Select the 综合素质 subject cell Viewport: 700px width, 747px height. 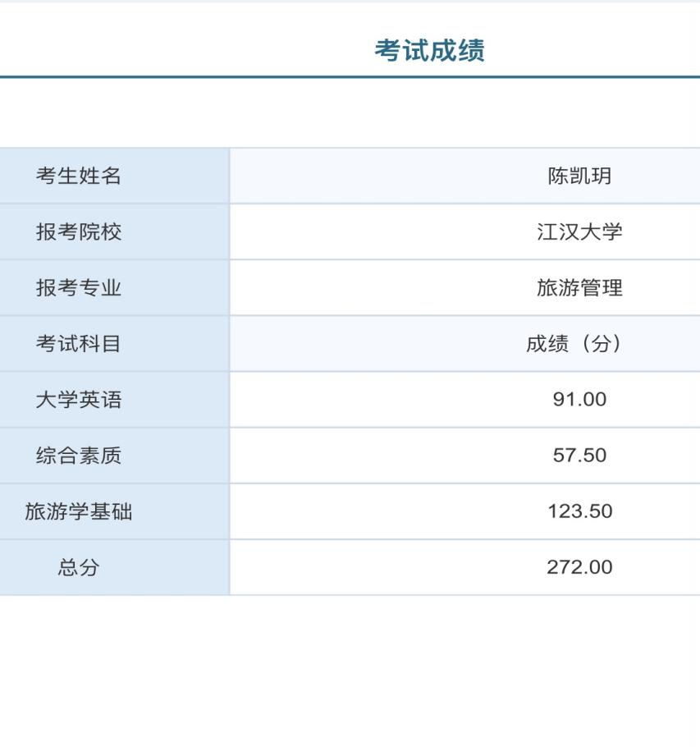[x=79, y=456]
